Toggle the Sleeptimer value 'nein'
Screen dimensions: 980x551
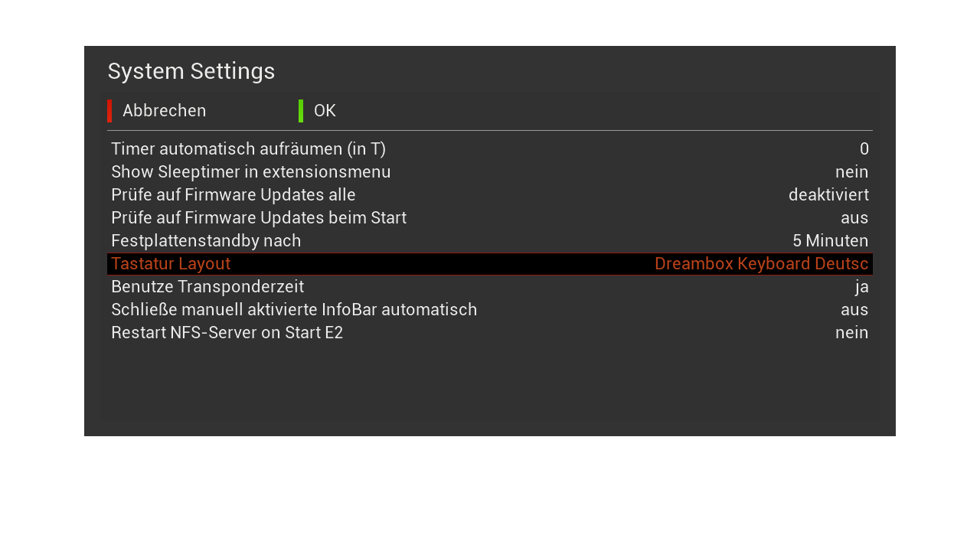pos(851,172)
